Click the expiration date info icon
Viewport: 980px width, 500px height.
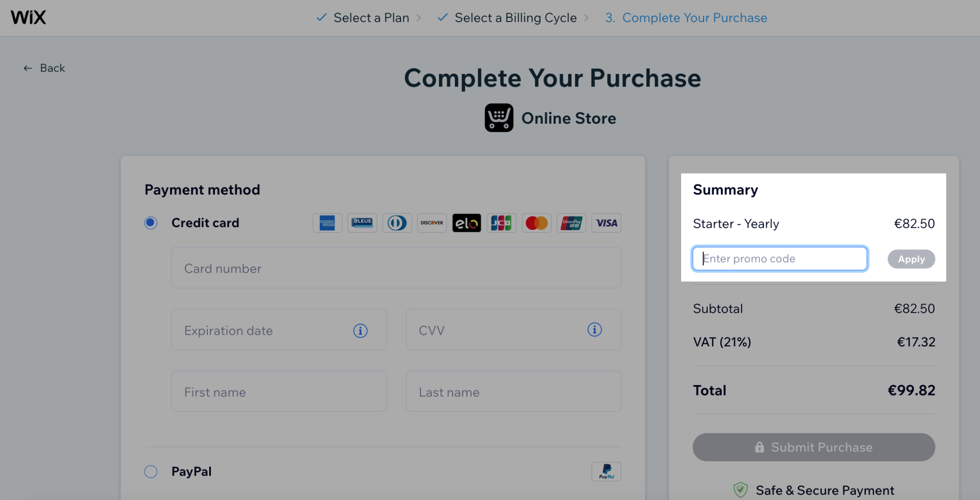(360, 330)
